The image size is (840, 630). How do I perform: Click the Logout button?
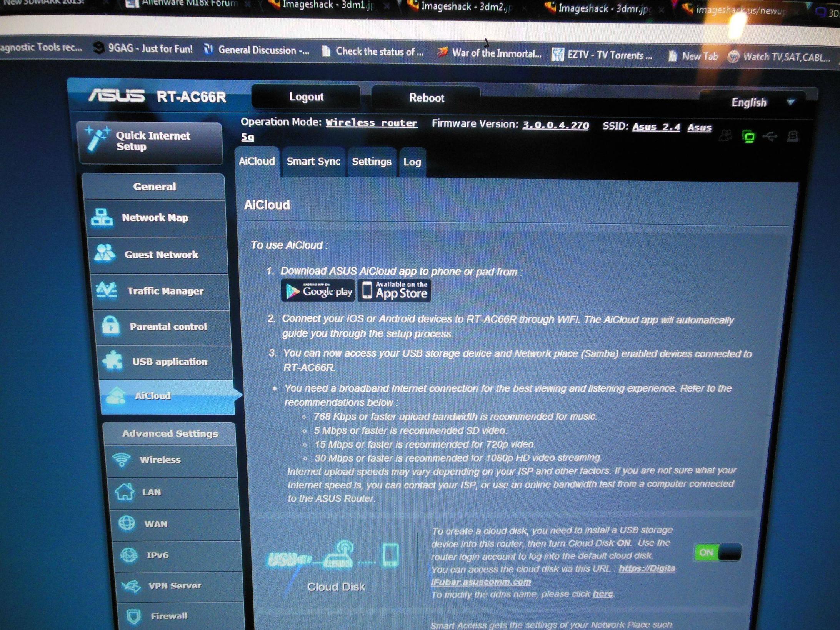pos(306,97)
